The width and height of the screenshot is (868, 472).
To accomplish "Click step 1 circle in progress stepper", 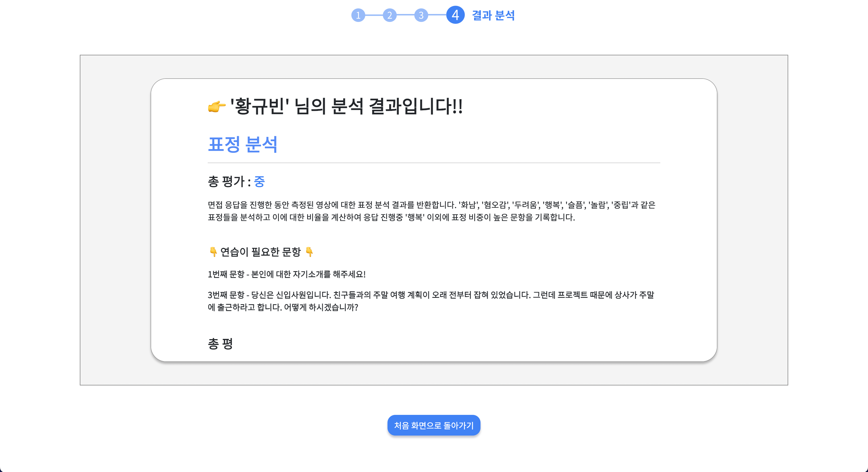I will click(x=358, y=15).
